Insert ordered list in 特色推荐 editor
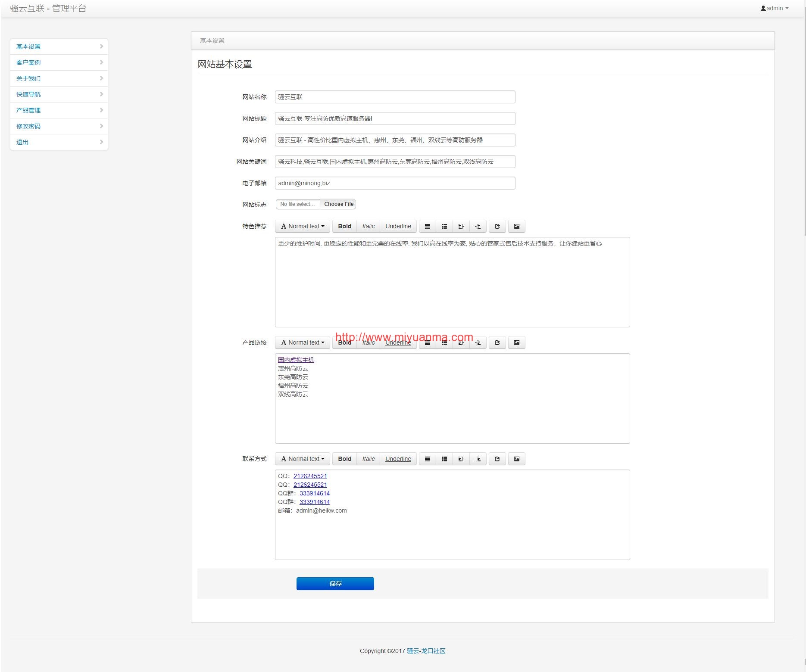The width and height of the screenshot is (806, 672). (444, 226)
